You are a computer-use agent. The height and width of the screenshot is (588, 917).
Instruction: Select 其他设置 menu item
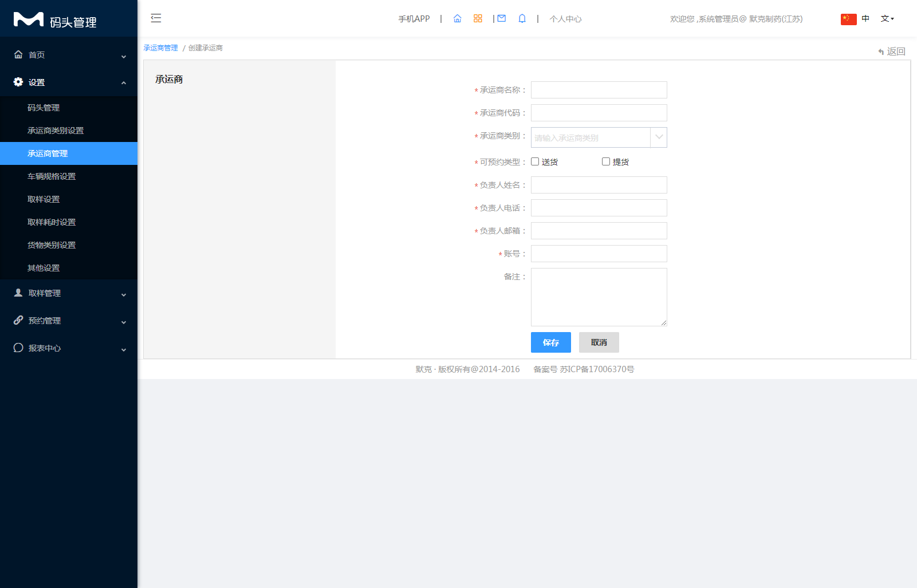click(x=69, y=268)
